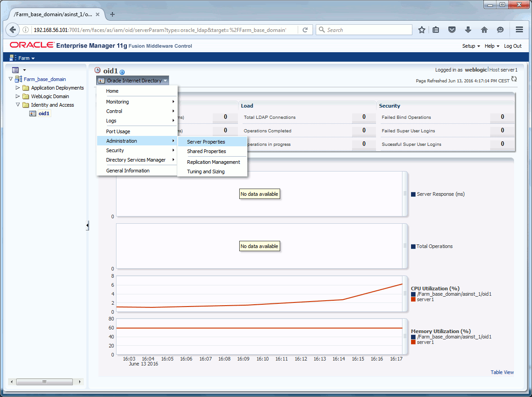532x397 pixels.
Task: Open the Security submenu
Action: 137,150
